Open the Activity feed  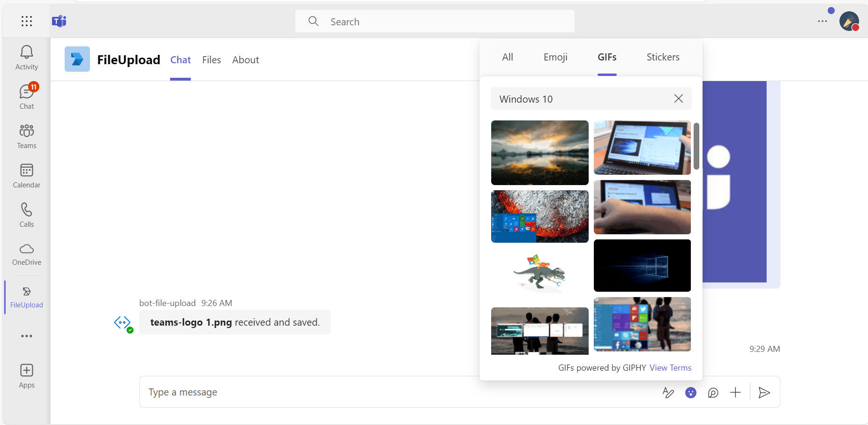tap(27, 58)
